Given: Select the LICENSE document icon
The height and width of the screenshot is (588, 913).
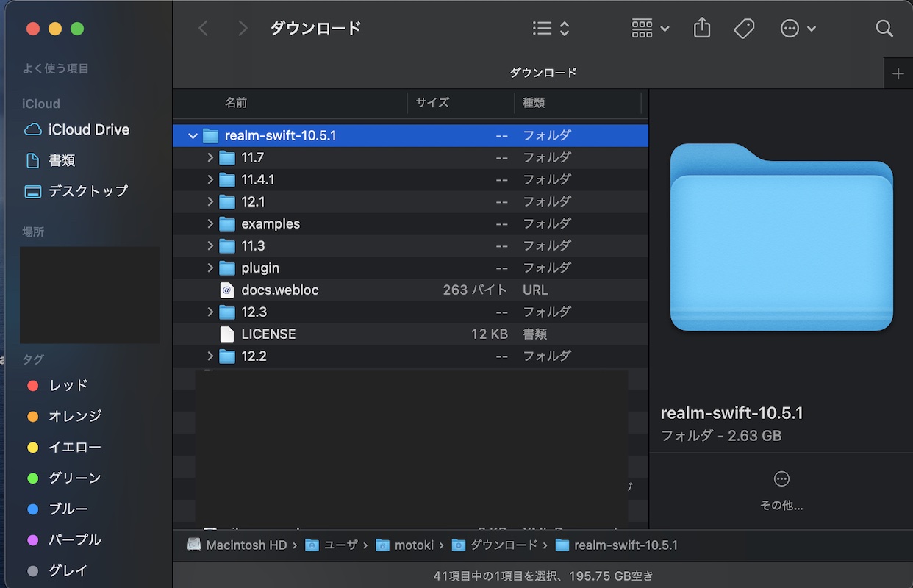Looking at the screenshot, I should [227, 334].
